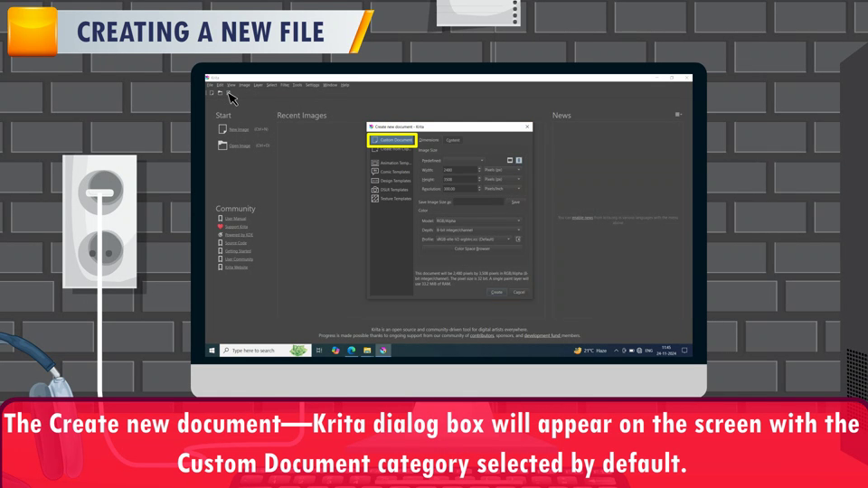Open Task View on taskbar
Viewport: 868px width, 488px height.
319,351
